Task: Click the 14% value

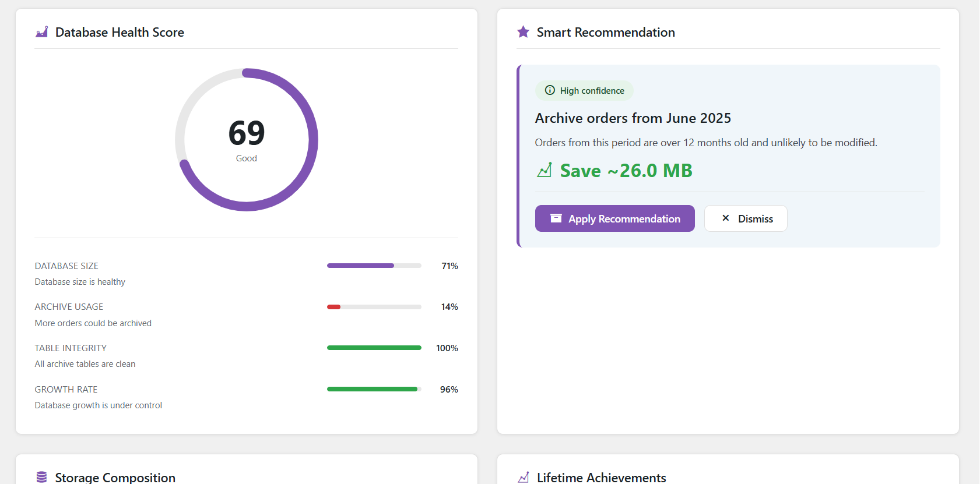Action: pyautogui.click(x=449, y=307)
